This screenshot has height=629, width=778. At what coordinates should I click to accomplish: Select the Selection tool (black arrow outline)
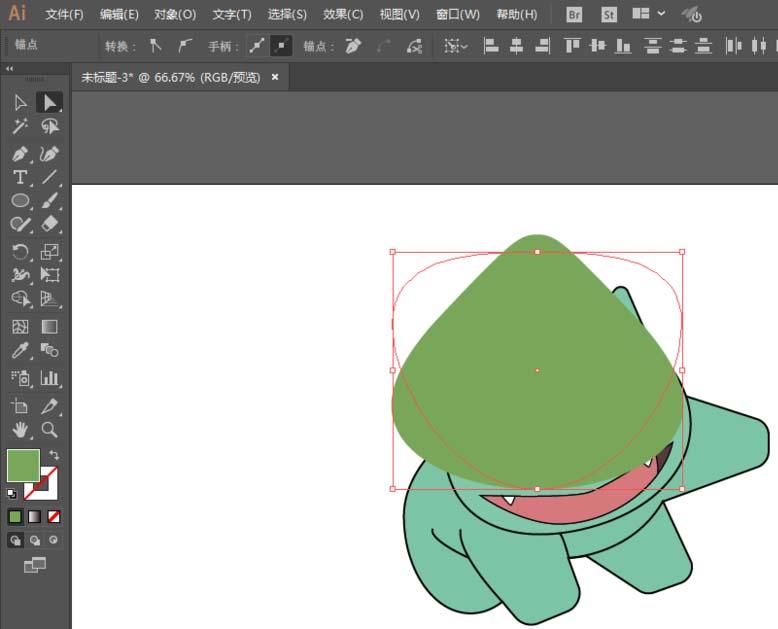[x=20, y=103]
